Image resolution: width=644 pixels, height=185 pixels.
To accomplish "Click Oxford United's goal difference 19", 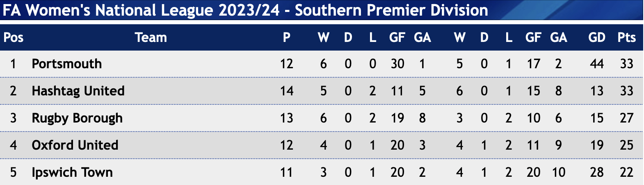I will point(597,145).
